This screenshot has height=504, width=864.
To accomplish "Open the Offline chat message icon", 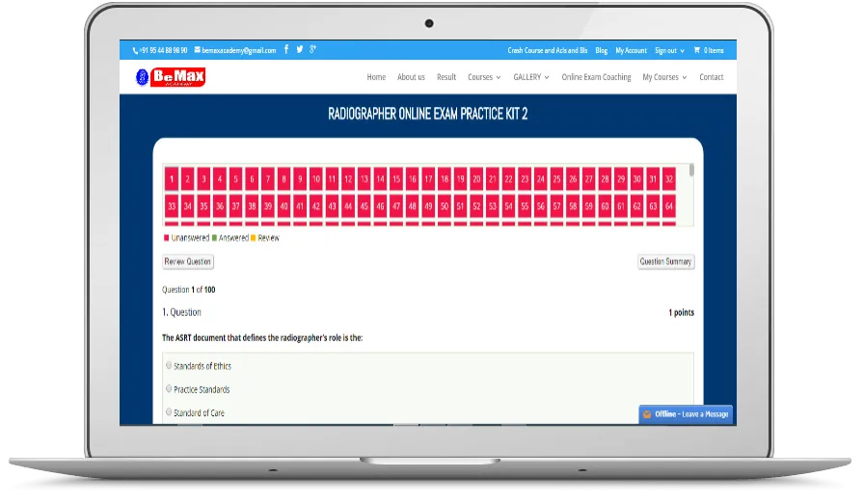I will tap(647, 414).
